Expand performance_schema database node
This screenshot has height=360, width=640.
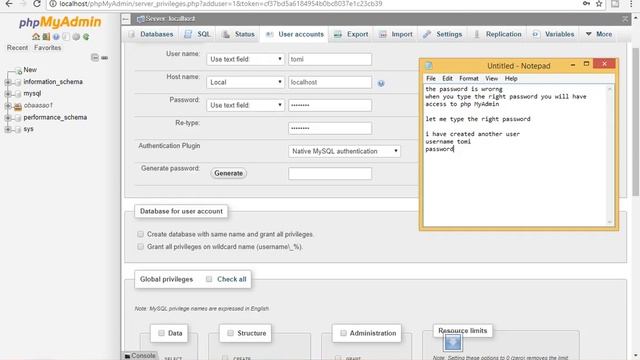click(x=8, y=118)
